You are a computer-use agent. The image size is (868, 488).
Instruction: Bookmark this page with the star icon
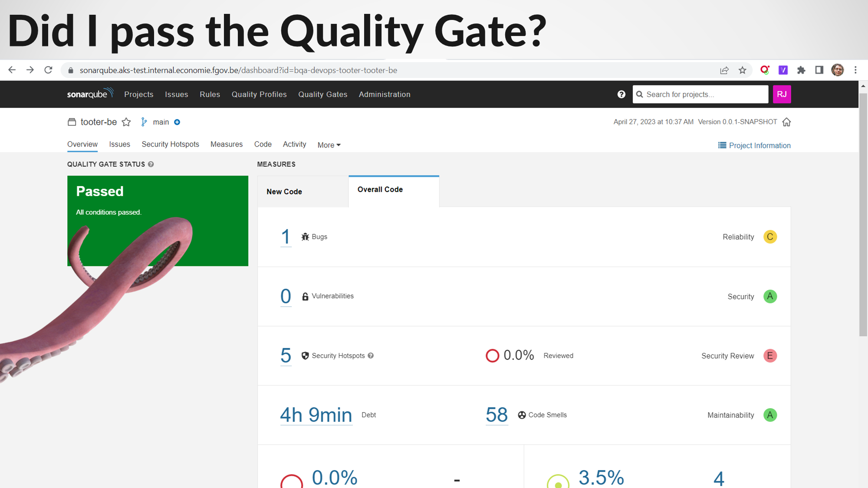click(x=743, y=70)
